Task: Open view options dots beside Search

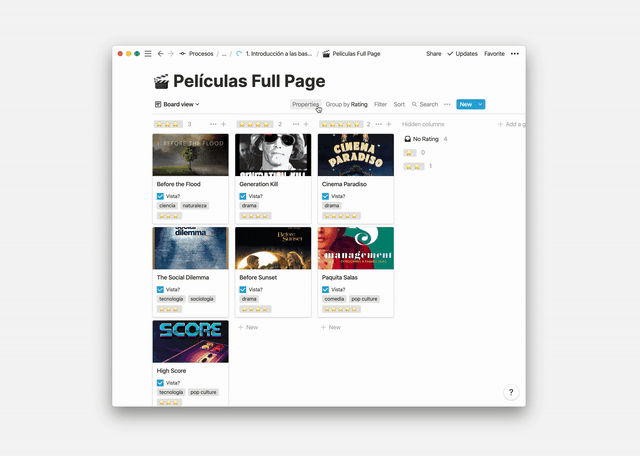Action: pos(447,105)
